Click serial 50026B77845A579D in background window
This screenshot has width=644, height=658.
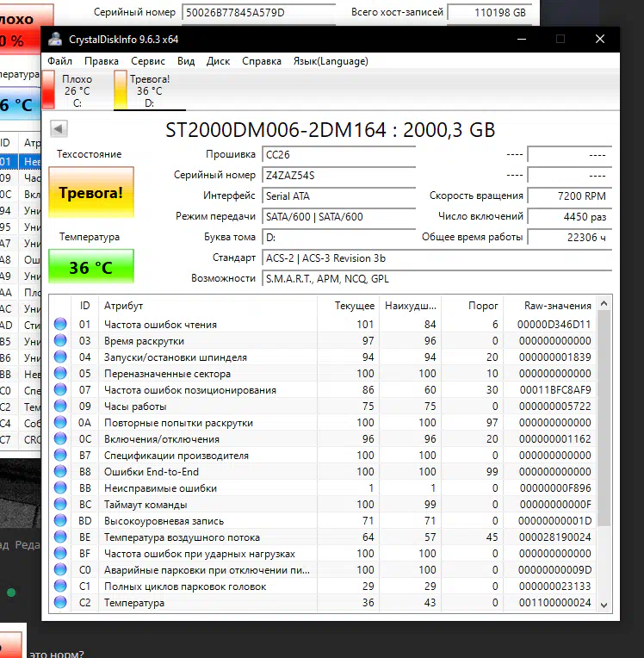[x=235, y=13]
